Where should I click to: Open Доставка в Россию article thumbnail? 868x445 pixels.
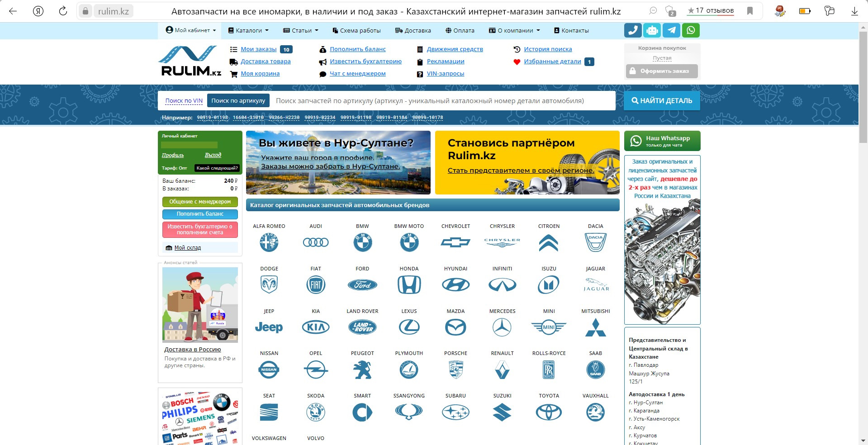[x=200, y=305]
